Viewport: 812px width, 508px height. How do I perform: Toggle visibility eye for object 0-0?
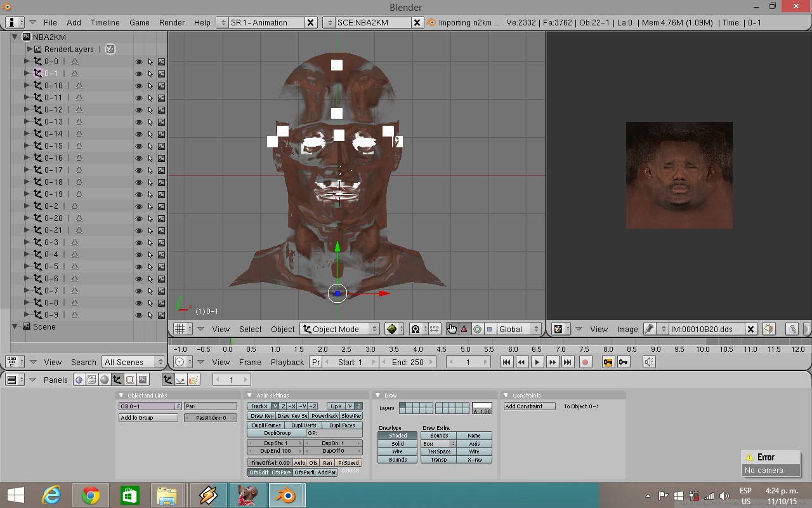tap(139, 62)
